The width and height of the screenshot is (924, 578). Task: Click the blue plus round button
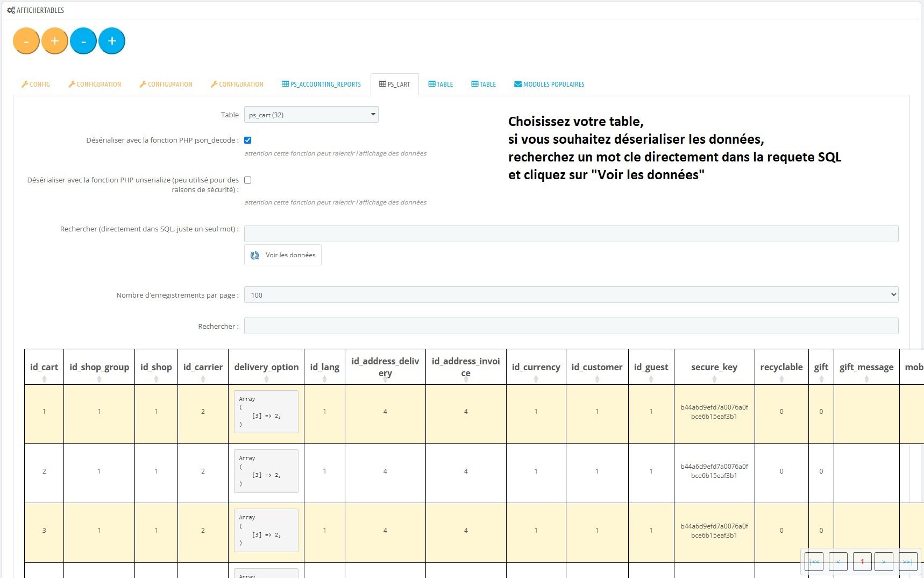(112, 41)
